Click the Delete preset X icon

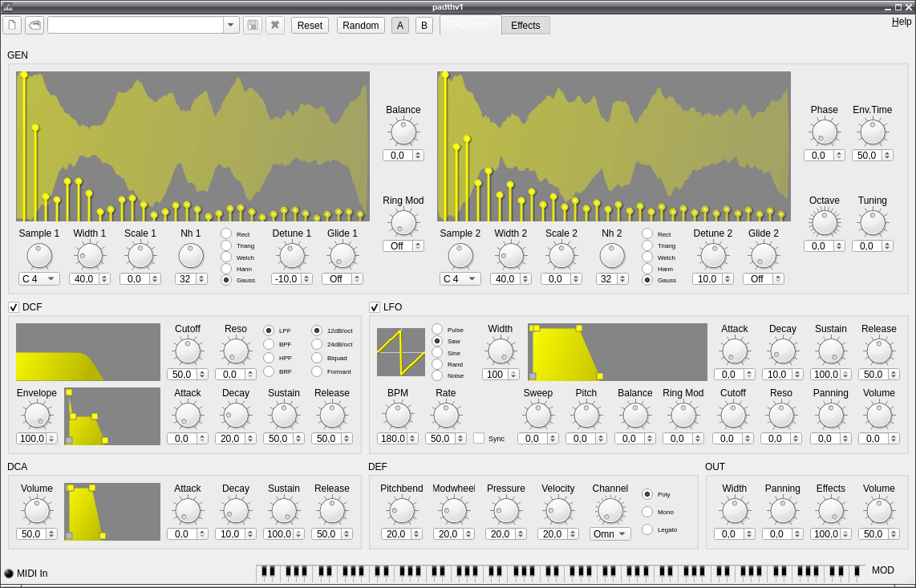(x=274, y=25)
